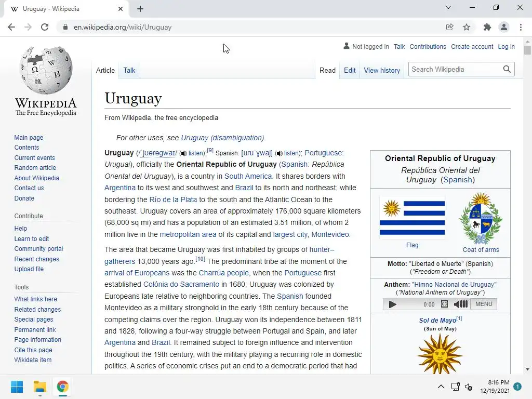
Task: Show hidden system tray icons
Action: 441,387
